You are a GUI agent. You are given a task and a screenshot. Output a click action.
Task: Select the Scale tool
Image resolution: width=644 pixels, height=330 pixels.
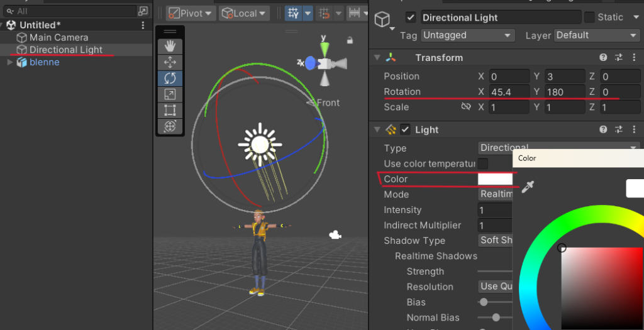point(170,94)
